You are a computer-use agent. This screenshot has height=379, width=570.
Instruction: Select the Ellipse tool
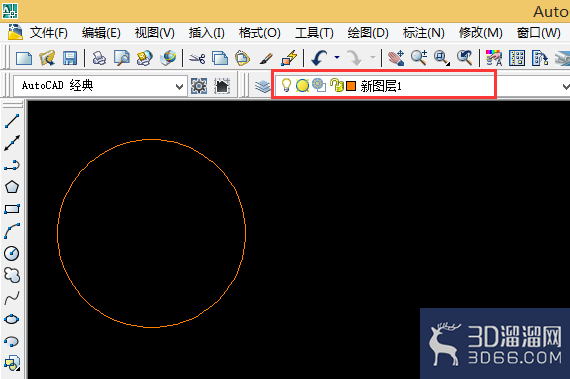[x=12, y=319]
